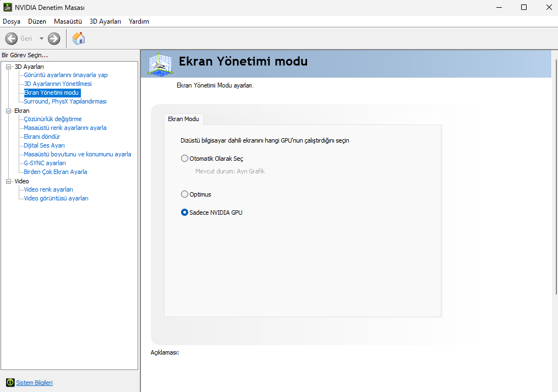Screen dimensions: 558x392
Task: Click the 3D Ayarları tree category label
Action: [29, 67]
